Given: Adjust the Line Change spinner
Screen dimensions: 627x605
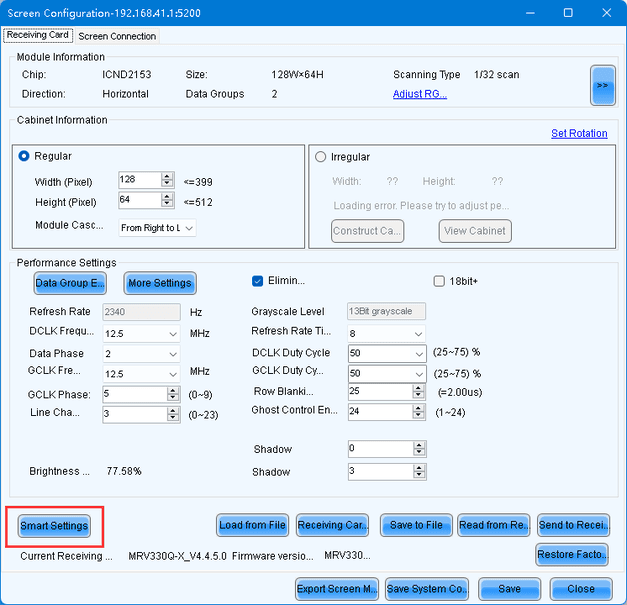Looking at the screenshot, I should (x=173, y=414).
